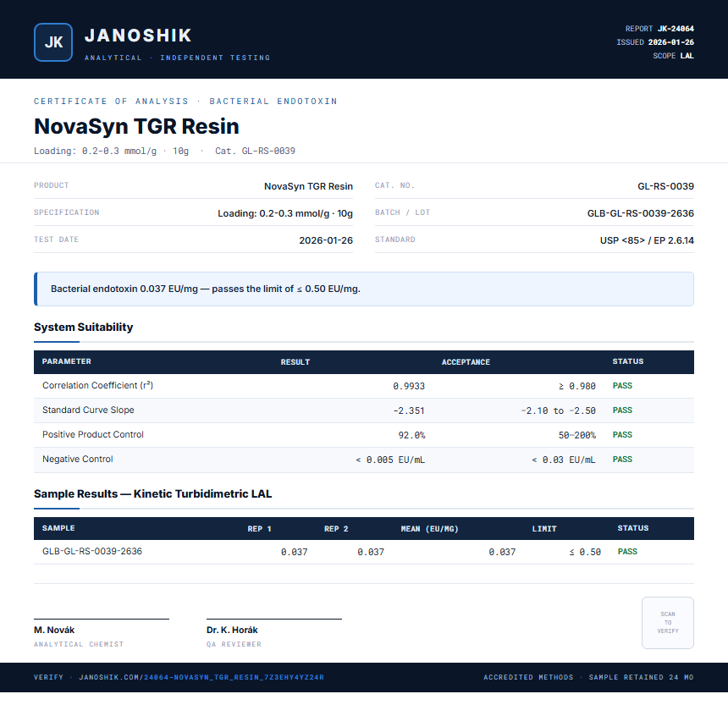Click PASS status in Negative Control row
The height and width of the screenshot is (716, 728).
(622, 460)
